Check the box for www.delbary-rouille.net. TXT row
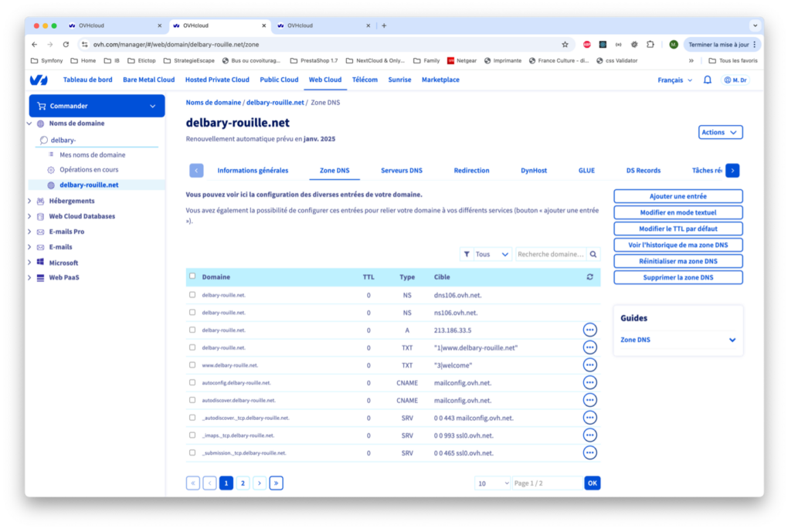This screenshot has height=532, width=791. tap(192, 365)
